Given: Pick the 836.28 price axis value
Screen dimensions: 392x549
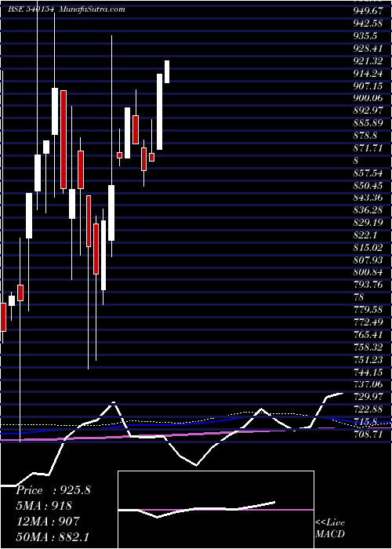Looking at the screenshot, I should [x=368, y=210].
